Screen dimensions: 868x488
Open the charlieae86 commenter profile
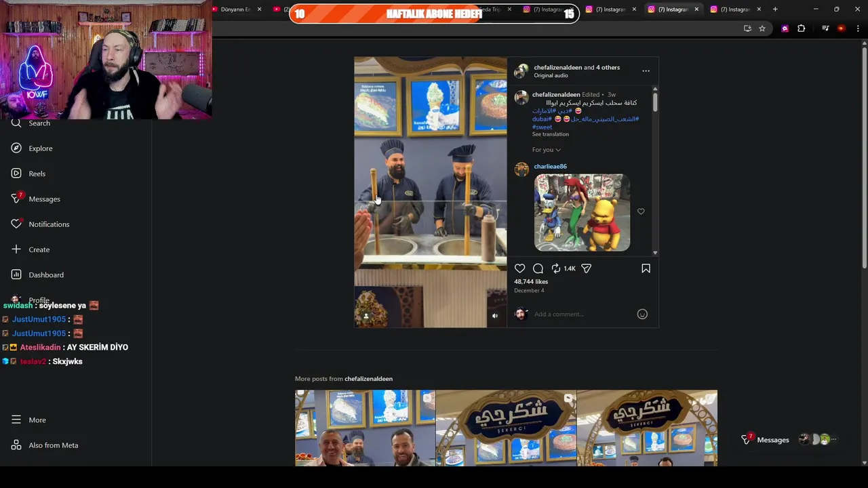[x=550, y=166]
